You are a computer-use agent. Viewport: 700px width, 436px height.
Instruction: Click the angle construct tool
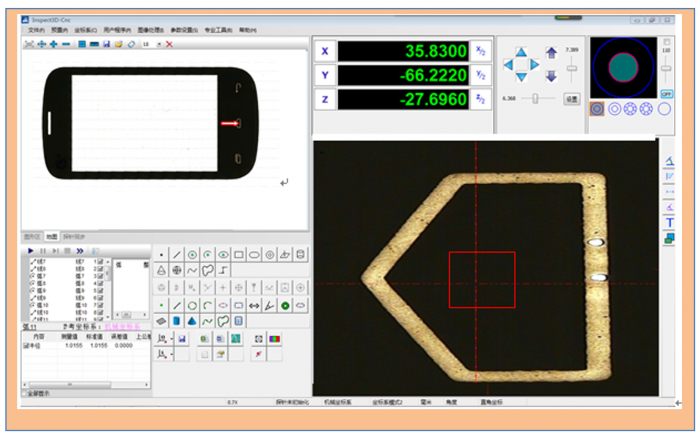tap(270, 306)
